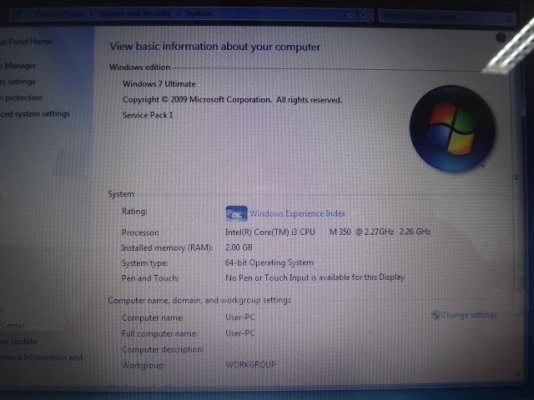Click the 'Processor:' label
The height and width of the screenshot is (400, 534).
click(140, 233)
